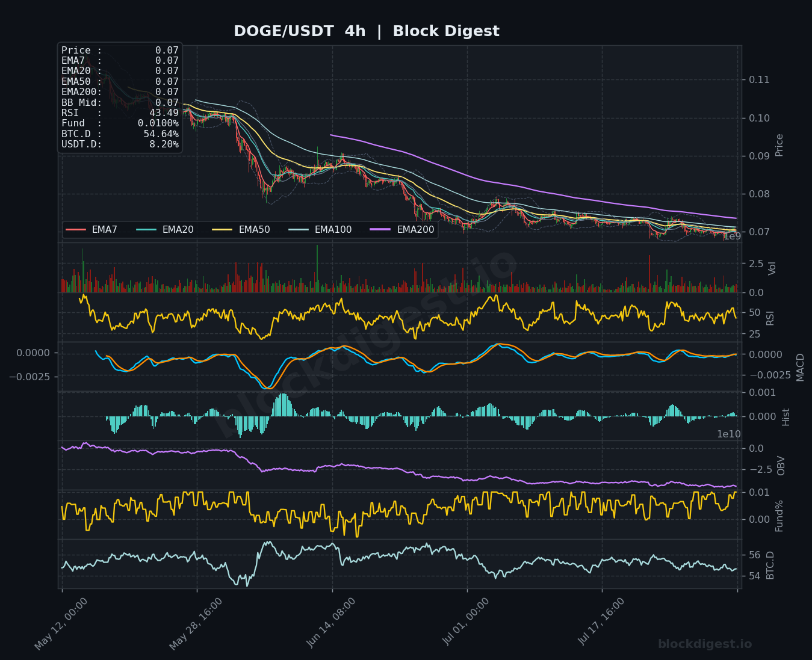Click the 2.5 tick on Vol axis

[x=756, y=264]
